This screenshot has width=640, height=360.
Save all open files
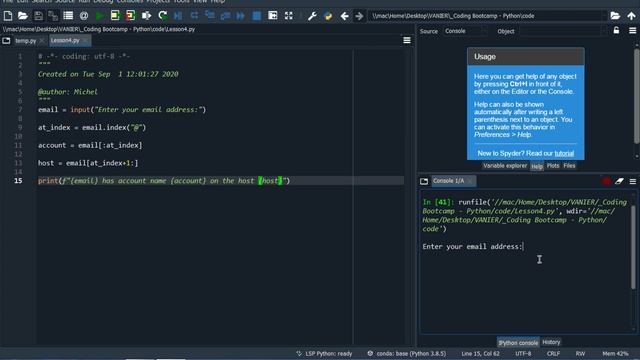[53, 16]
